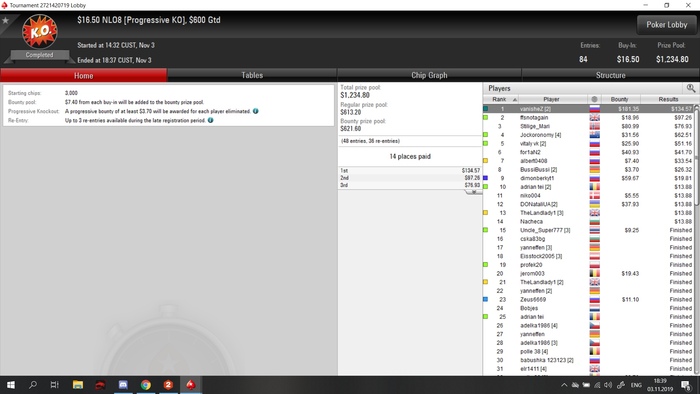Click the flag icon in Jockoronomy row
Viewport: 700px width, 394px height.
coord(595,135)
